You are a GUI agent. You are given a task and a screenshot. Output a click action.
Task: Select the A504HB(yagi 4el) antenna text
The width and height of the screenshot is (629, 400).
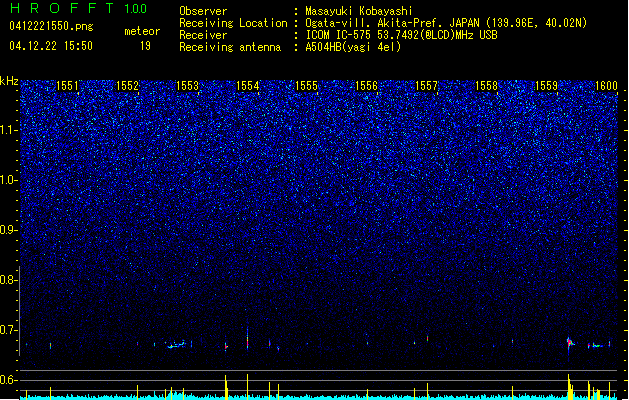[353, 47]
